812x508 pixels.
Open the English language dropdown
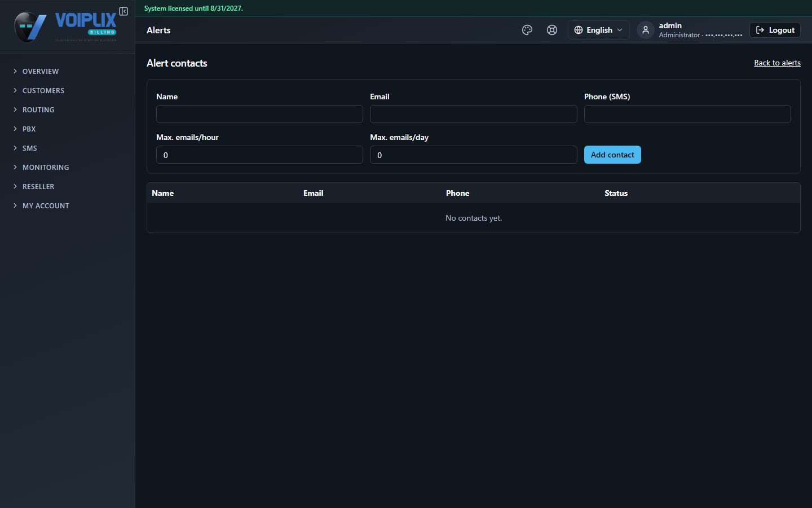click(598, 30)
